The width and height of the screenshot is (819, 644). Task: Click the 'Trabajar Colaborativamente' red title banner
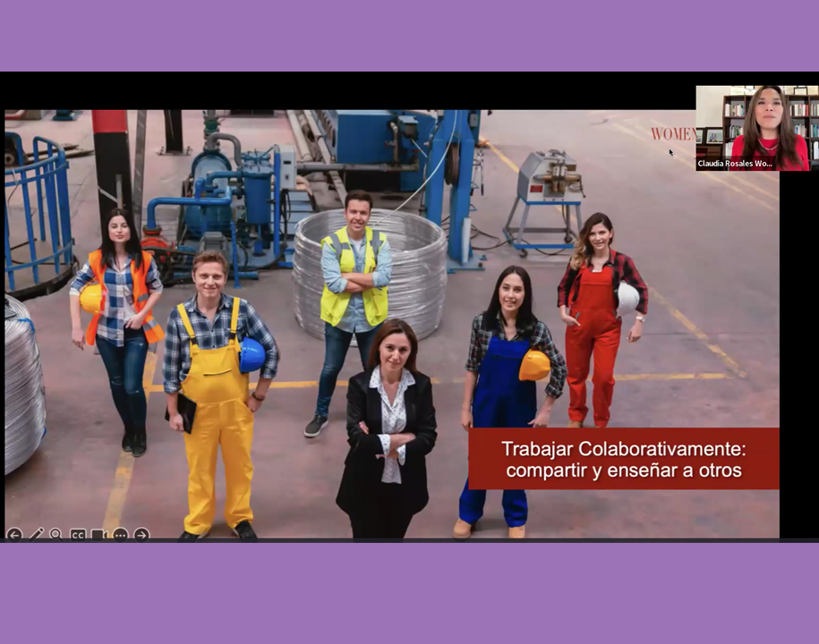tap(623, 459)
